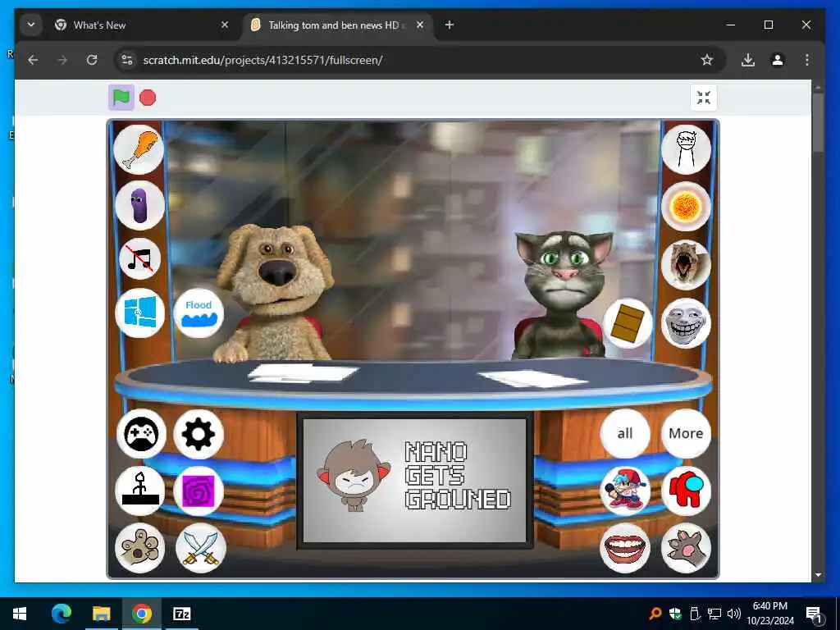Click the sun fireball button
The image size is (840, 630).
point(687,206)
